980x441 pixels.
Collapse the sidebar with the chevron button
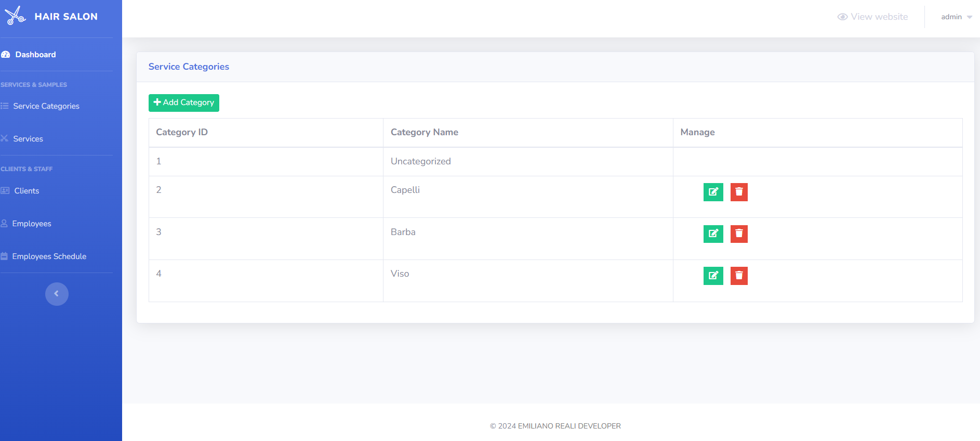[57, 294]
